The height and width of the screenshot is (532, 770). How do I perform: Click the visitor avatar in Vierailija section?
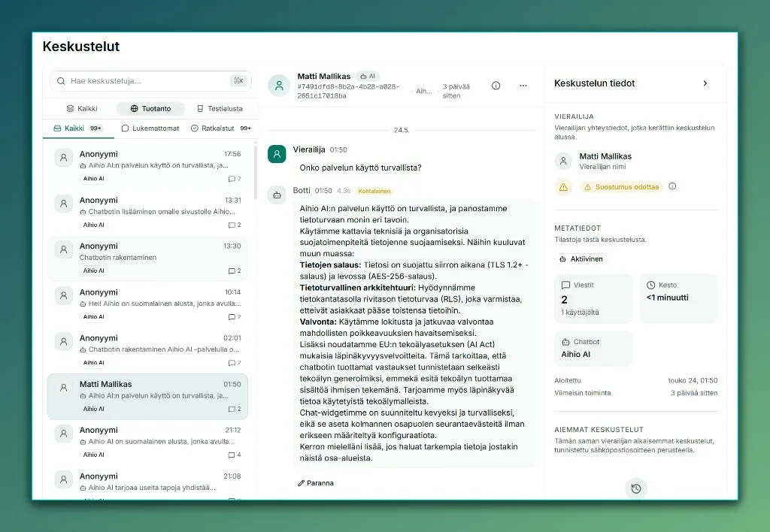click(x=563, y=161)
